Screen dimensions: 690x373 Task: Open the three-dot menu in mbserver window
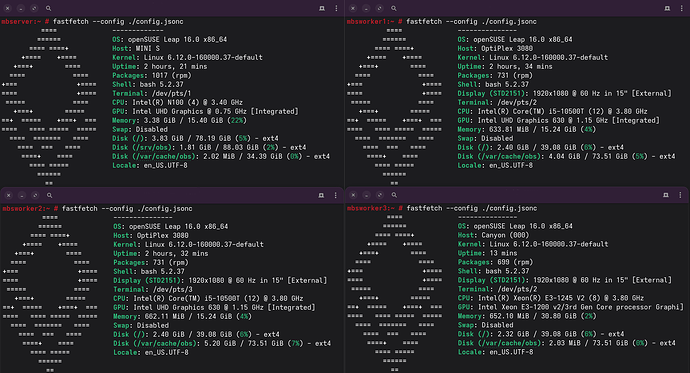(336, 8)
